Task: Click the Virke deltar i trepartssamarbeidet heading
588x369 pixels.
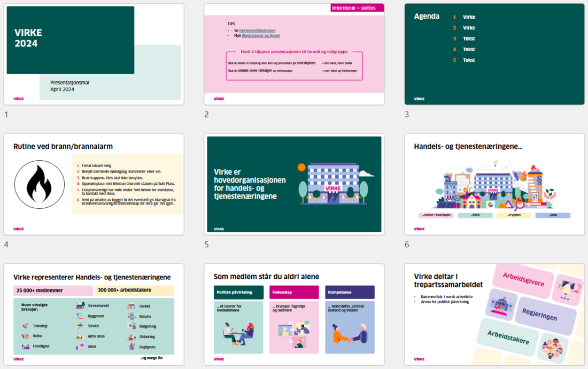Action: point(448,280)
